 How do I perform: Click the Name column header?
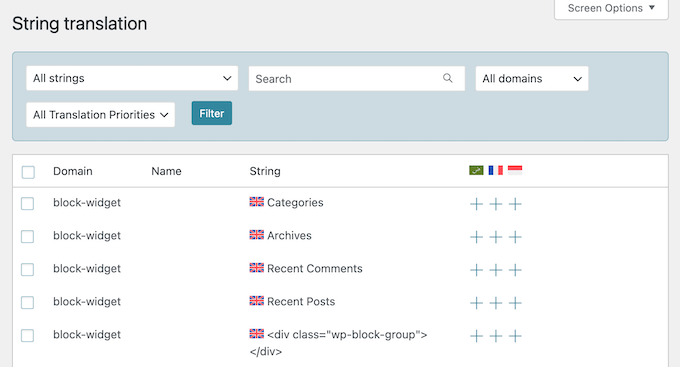click(167, 171)
